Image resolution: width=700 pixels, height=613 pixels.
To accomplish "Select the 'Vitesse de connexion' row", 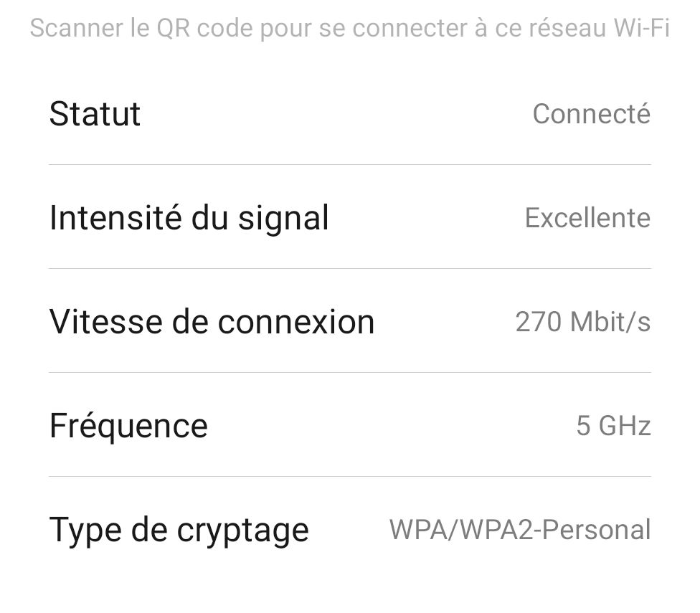I will (350, 322).
